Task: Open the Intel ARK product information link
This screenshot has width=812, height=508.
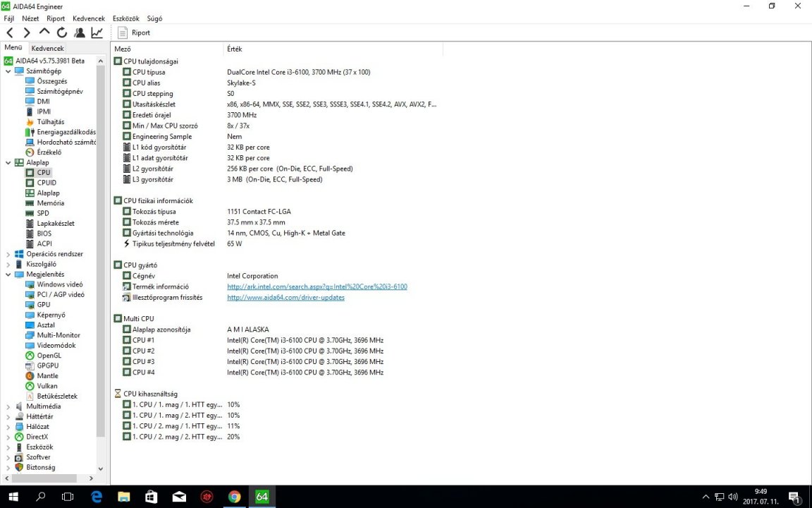Action: click(x=317, y=286)
